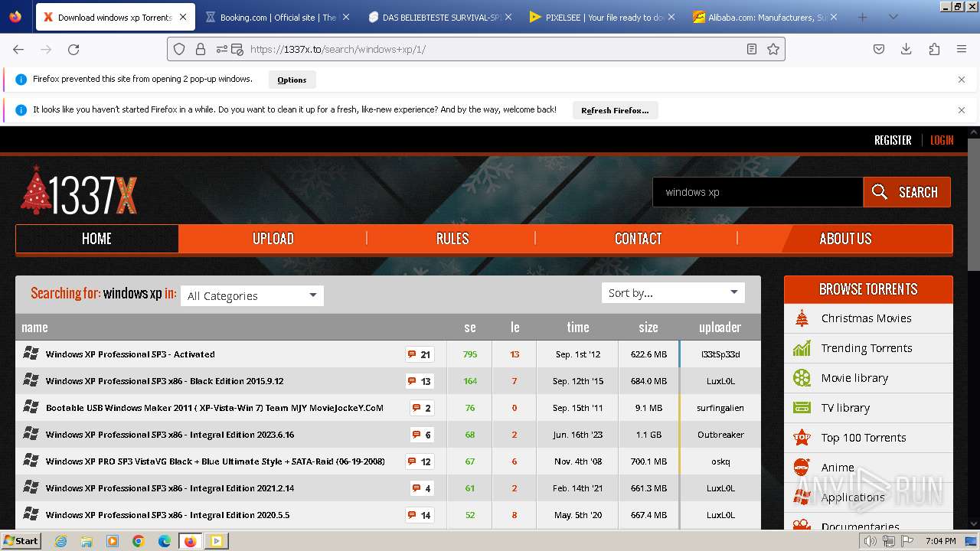The image size is (980, 551).
Task: Bookmark this page with the star icon
Action: click(x=773, y=49)
